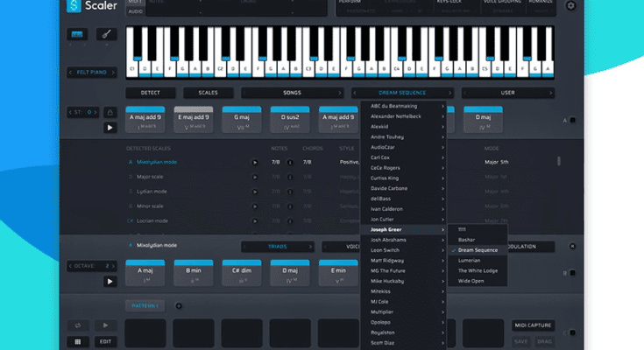Image resolution: width=644 pixels, height=350 pixels.
Task: Choose Lumerian from the Joseph Greer submenu
Action: (469, 260)
